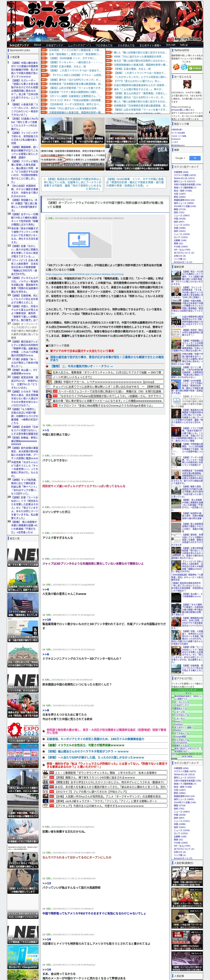Click the 人気記事 sidebar heading
This screenshot has height=980, width=210.
point(15,57)
